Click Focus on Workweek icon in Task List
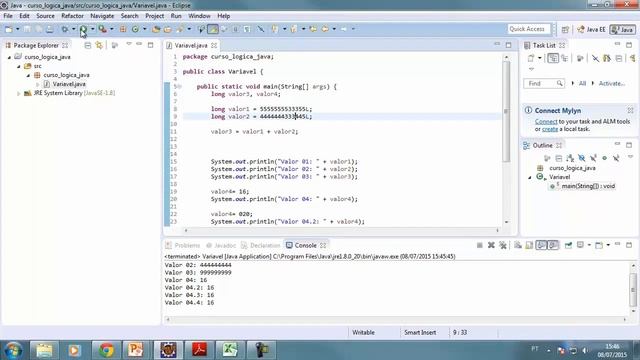The width and height of the screenshot is (640, 360). pyautogui.click(x=580, y=58)
